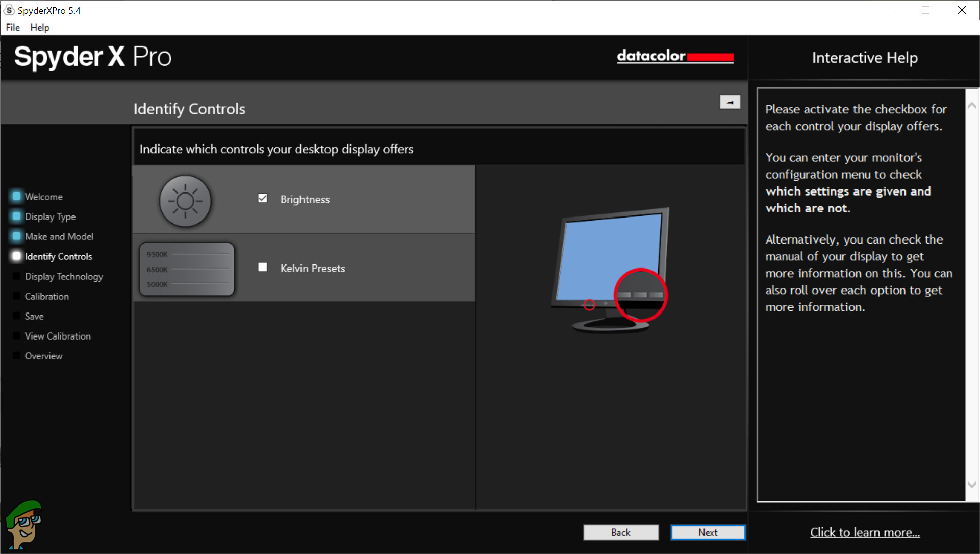
Task: Select Identify Controls in the sidebar
Action: (58, 256)
